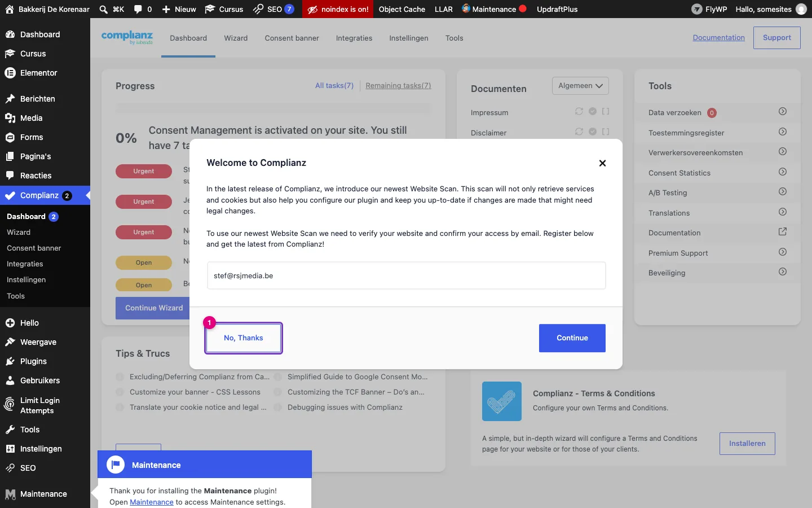The height and width of the screenshot is (508, 812).
Task: Open Object Cache in admin bar
Action: click(402, 9)
